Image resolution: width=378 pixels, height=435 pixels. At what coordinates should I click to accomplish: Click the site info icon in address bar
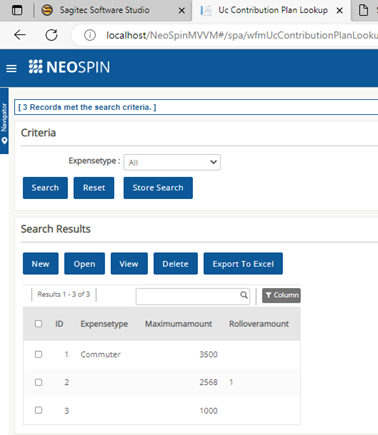(x=90, y=35)
